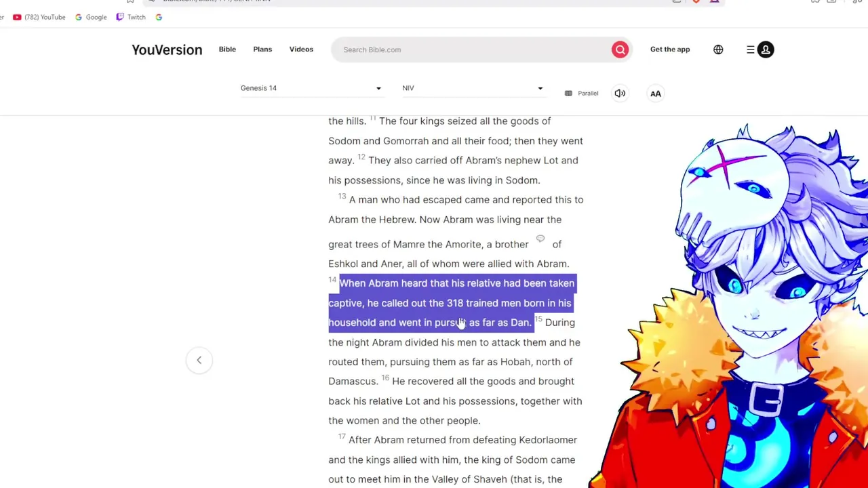Viewport: 868px width, 488px height.
Task: Go to previous chapter arrow
Action: tap(199, 360)
